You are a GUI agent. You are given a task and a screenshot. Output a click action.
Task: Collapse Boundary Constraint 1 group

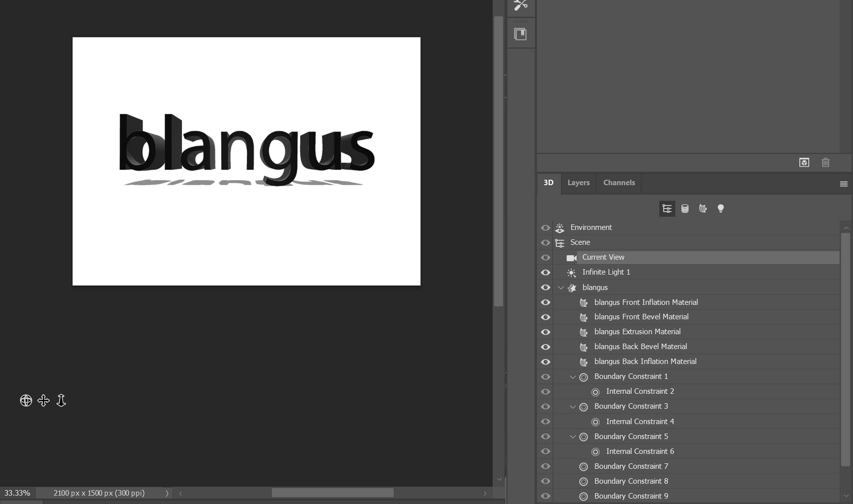click(x=573, y=377)
